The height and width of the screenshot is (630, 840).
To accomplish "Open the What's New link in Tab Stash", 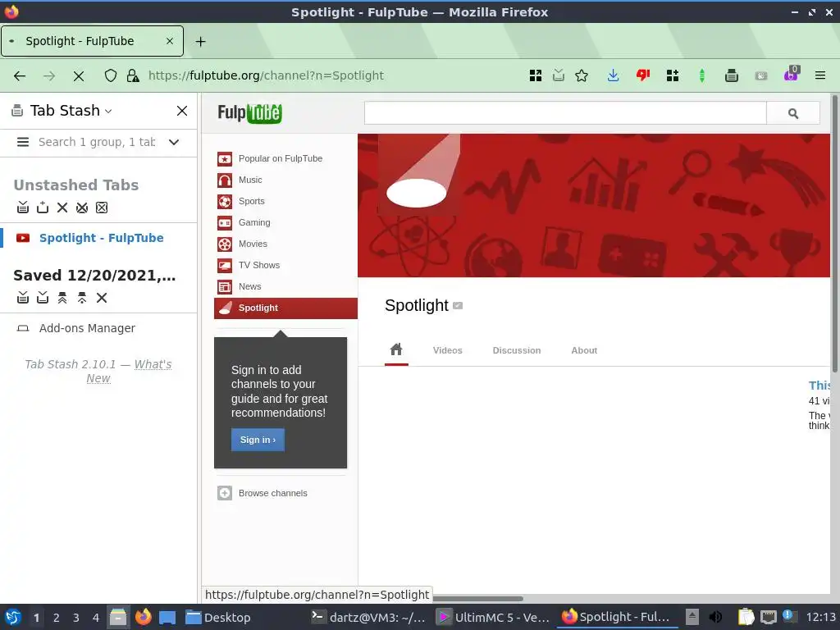I will [129, 371].
